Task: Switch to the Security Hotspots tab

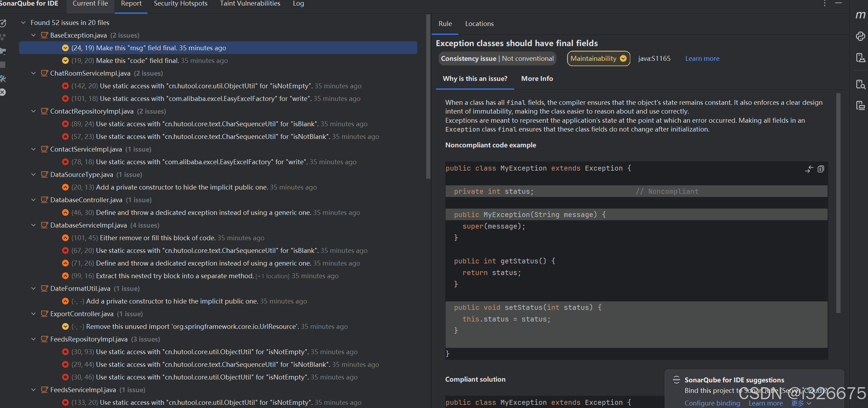Action: [x=180, y=4]
